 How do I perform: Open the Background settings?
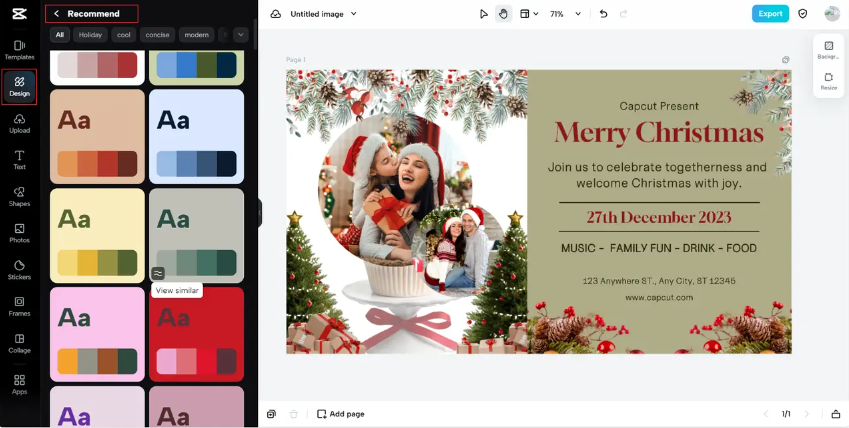[828, 50]
